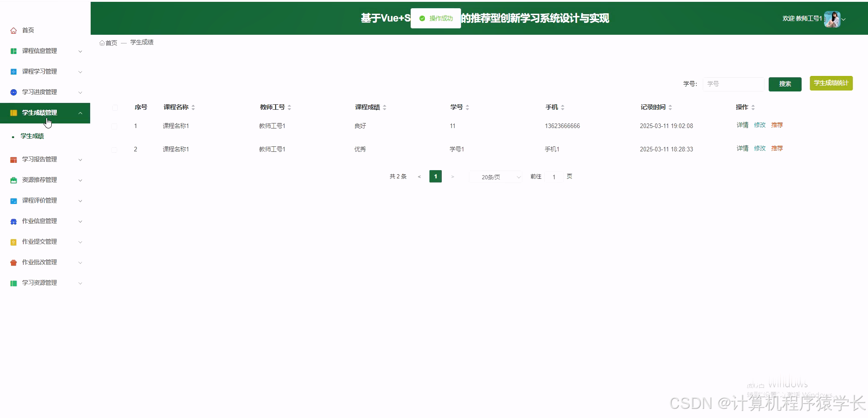Click the 课程学习管理 sidebar icon
Viewport: 868px width, 418px height.
(x=13, y=71)
